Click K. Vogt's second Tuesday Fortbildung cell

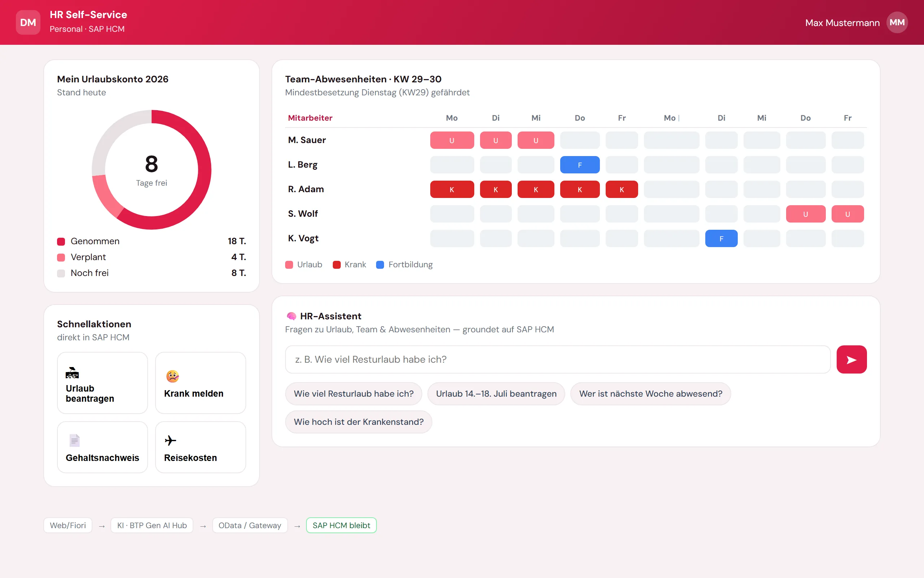(x=721, y=238)
